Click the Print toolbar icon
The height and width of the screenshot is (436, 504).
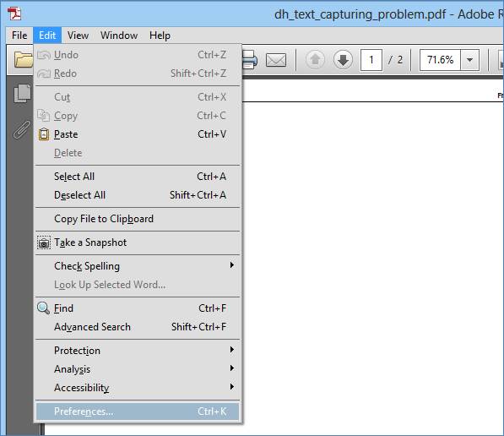coord(250,60)
